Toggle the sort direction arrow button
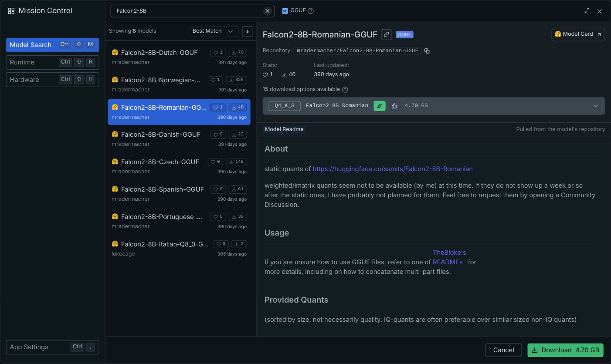The width and height of the screenshot is (611, 364). (x=248, y=31)
